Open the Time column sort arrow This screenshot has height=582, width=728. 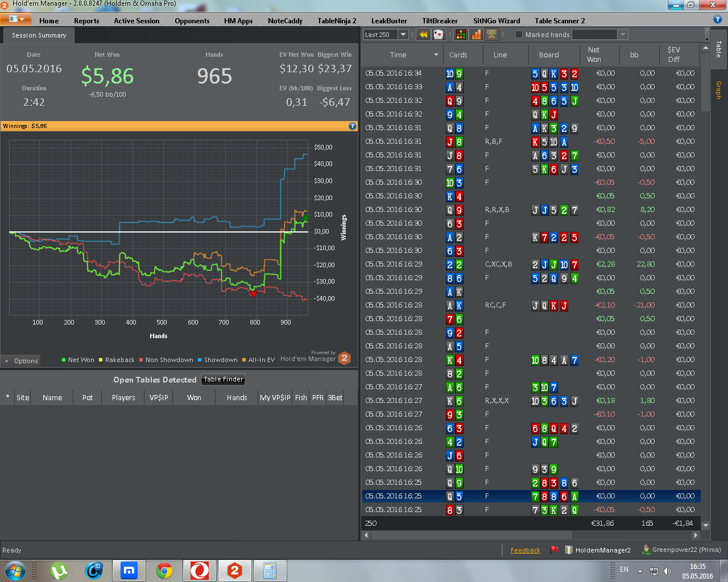436,55
